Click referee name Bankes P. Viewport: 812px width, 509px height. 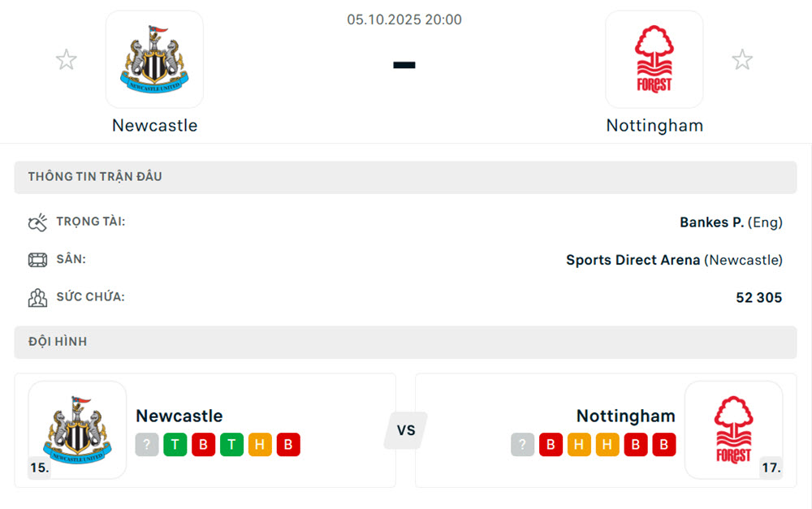coord(711,222)
